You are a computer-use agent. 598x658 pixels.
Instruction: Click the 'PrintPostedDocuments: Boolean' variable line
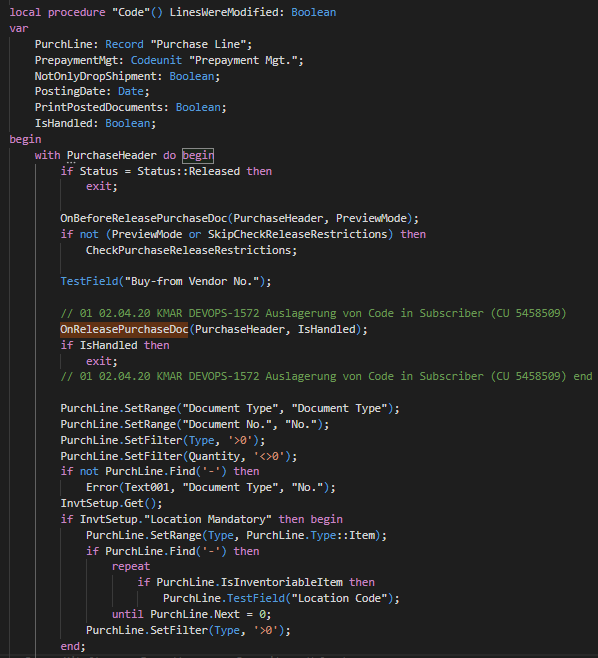[131, 107]
